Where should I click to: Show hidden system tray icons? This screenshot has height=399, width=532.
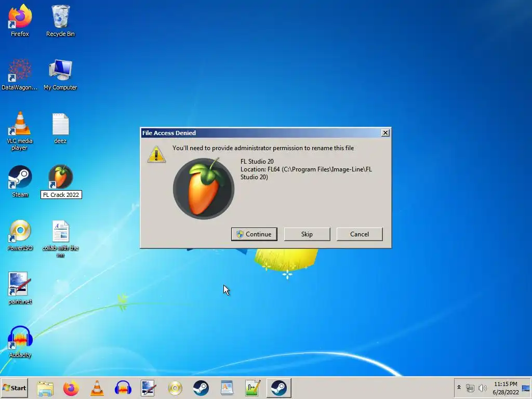[x=459, y=388]
